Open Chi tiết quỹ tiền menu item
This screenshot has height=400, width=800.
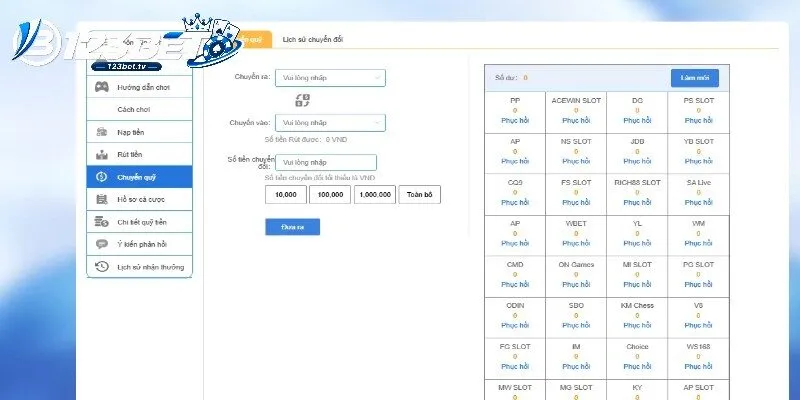[139, 222]
